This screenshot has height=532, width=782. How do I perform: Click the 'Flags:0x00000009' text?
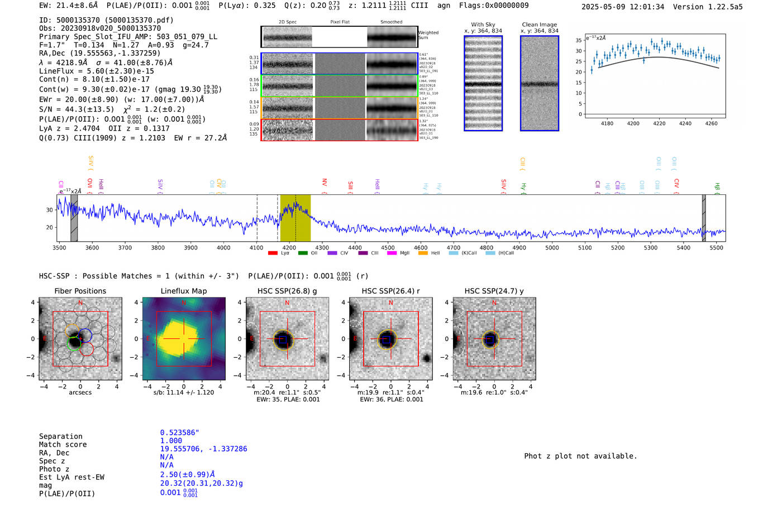(494, 6)
